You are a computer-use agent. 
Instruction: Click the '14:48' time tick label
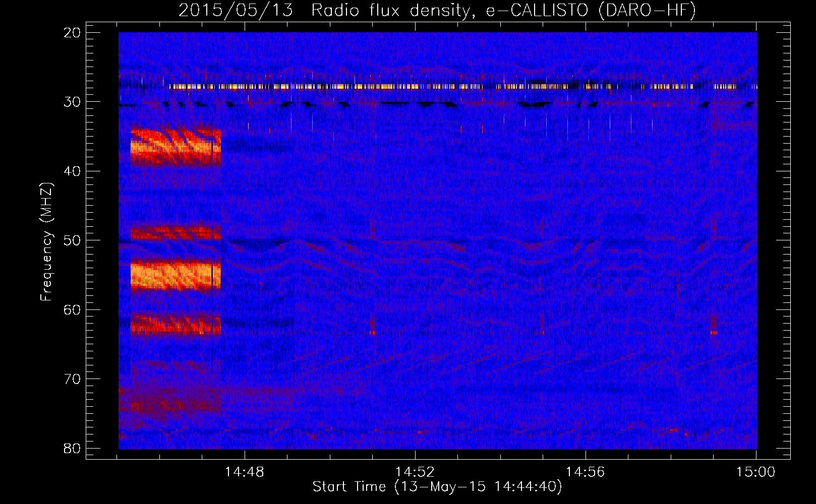(245, 472)
